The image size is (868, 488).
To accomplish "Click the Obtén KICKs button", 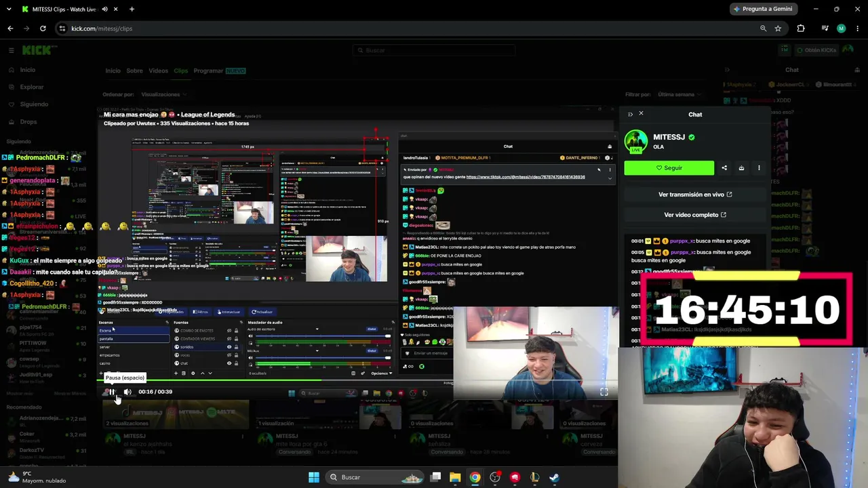I will [x=816, y=50].
